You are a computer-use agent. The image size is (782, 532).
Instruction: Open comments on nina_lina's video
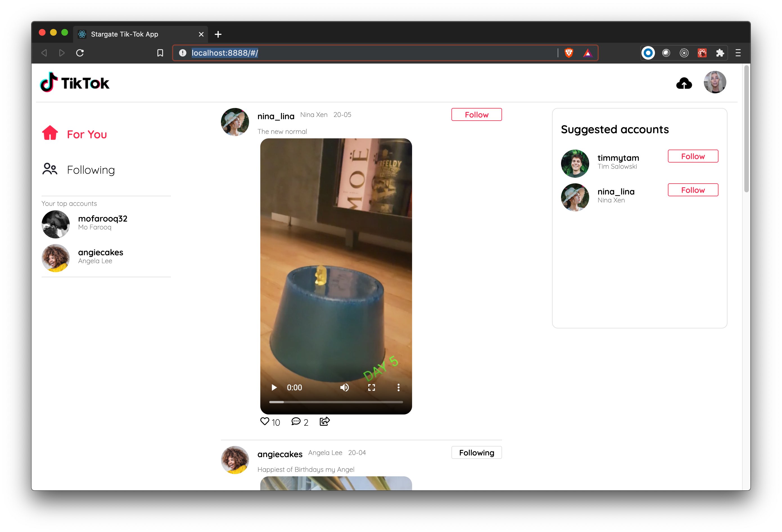[x=296, y=421]
